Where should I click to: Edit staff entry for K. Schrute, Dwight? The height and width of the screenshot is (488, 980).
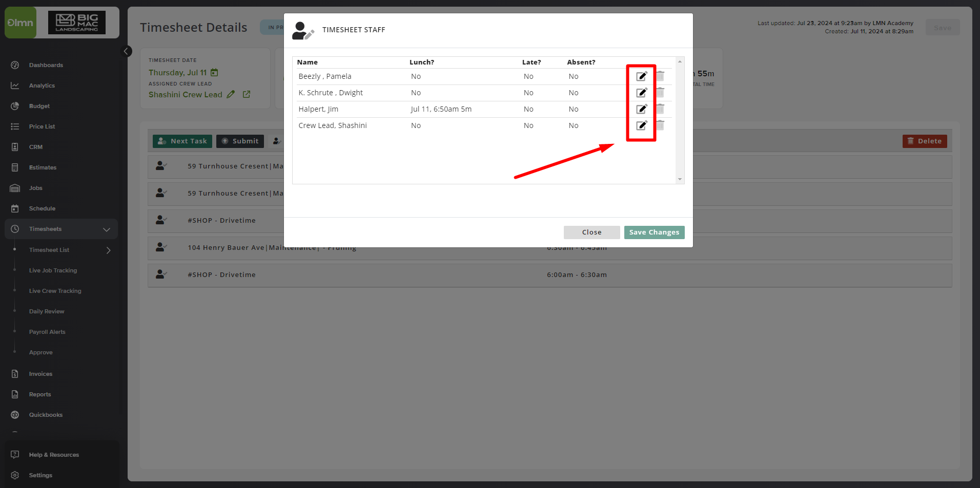point(642,93)
